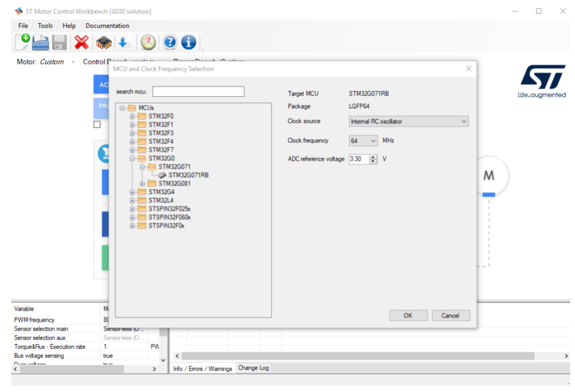Expand the STM32F7 folder
The image size is (575, 392).
(x=132, y=150)
